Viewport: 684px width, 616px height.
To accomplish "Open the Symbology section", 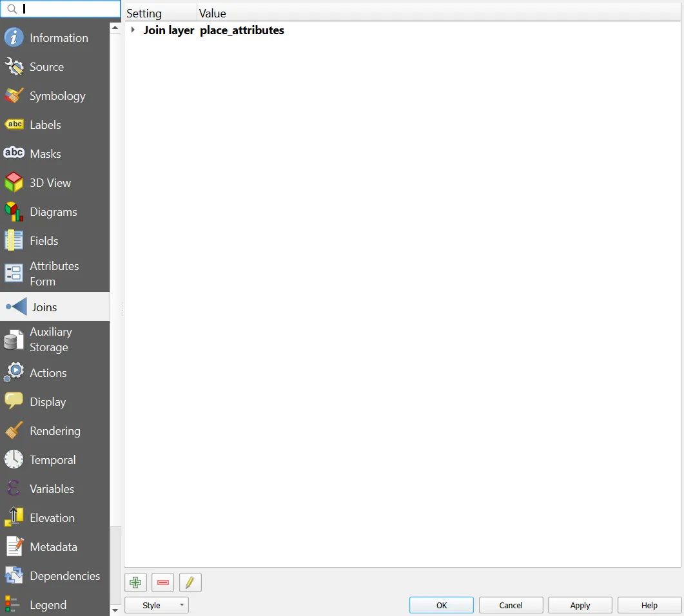I will pyautogui.click(x=55, y=96).
